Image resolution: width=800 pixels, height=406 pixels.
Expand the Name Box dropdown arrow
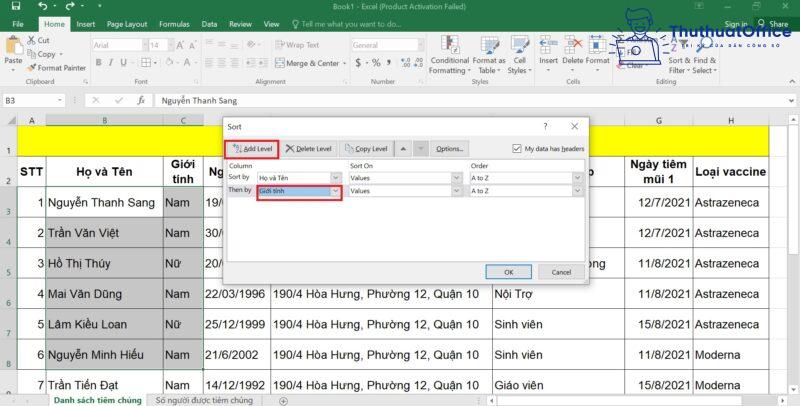pyautogui.click(x=60, y=100)
